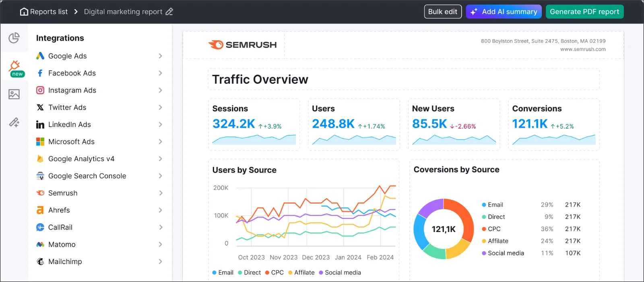The image size is (644, 282).
Task: Select the Sessions 324.2K widget
Action: click(x=254, y=124)
